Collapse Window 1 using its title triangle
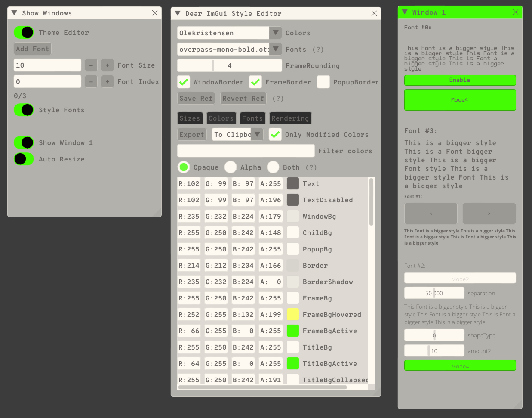Screen dimensions: 532x418 [x=405, y=12]
